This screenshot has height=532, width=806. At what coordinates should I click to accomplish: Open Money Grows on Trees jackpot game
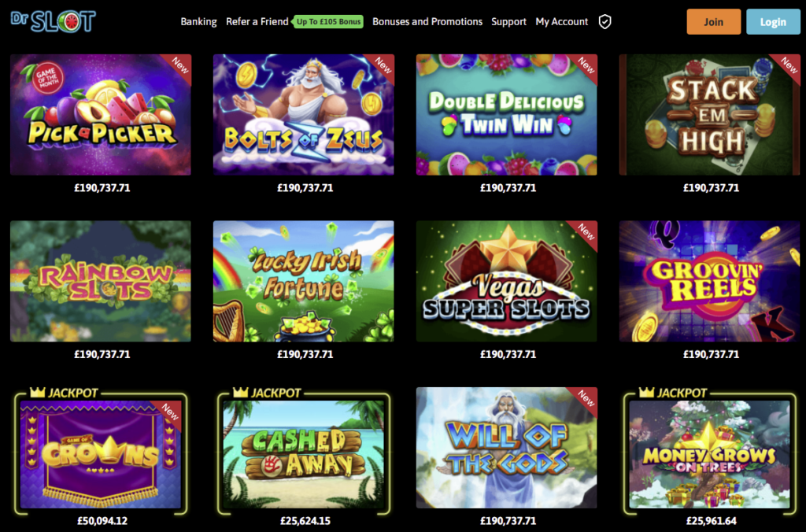[710, 454]
